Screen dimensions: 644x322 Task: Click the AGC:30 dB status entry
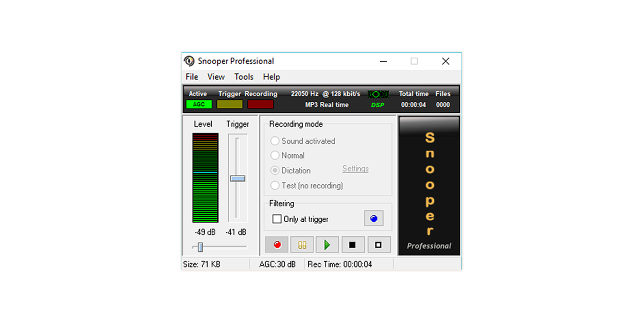(277, 264)
